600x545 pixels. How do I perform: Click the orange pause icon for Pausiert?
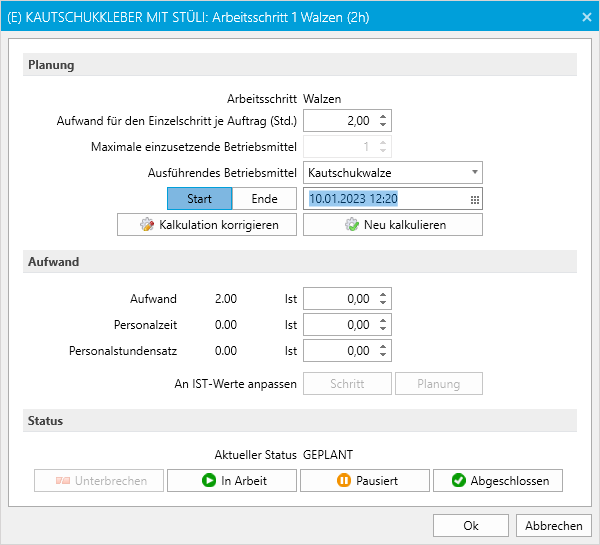click(343, 481)
